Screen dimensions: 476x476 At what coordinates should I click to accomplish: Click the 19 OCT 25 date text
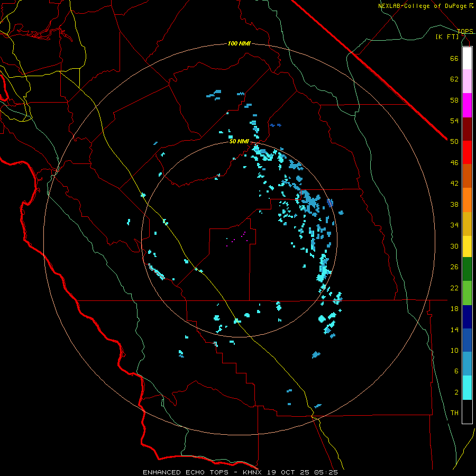pos(288,472)
